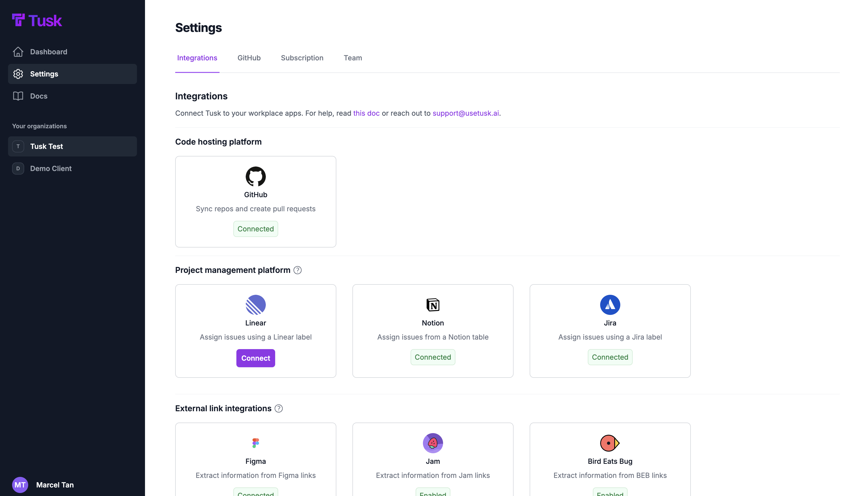Image resolution: width=868 pixels, height=496 pixels.
Task: Click the Linear logo icon
Action: click(256, 305)
